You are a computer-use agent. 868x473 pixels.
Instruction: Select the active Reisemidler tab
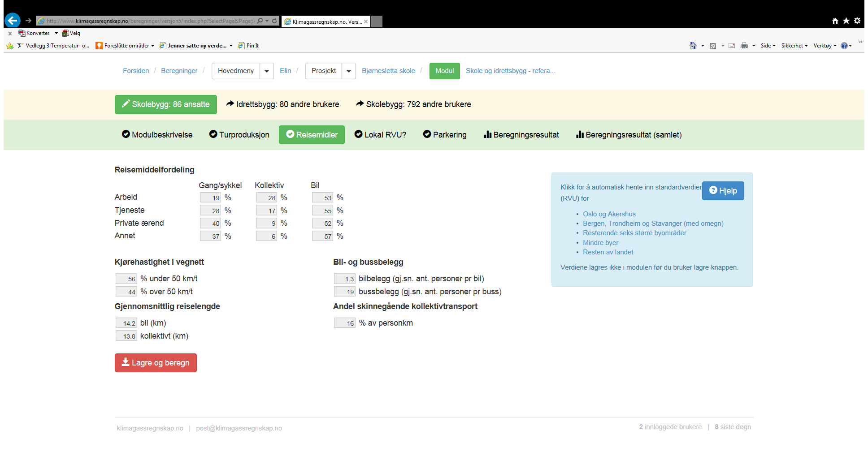[312, 135]
